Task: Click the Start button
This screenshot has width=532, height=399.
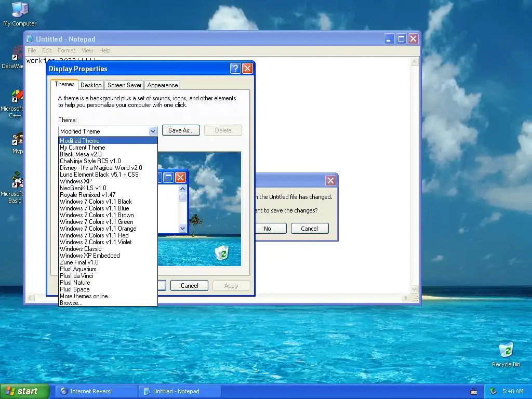Action: [24, 391]
